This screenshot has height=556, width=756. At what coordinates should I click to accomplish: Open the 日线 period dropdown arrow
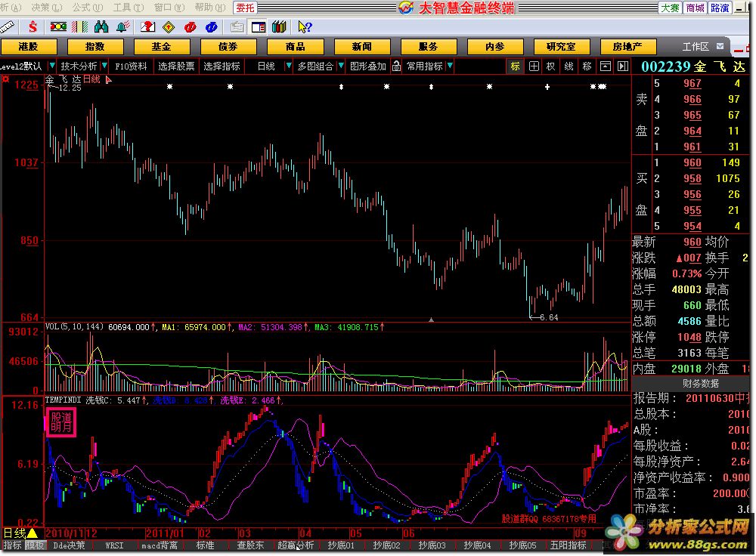(288, 66)
